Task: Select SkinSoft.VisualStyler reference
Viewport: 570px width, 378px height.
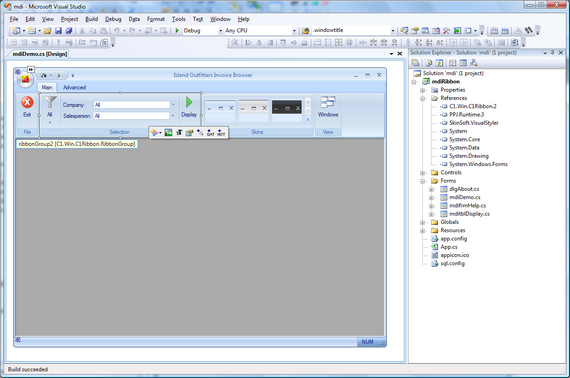Action: point(474,123)
